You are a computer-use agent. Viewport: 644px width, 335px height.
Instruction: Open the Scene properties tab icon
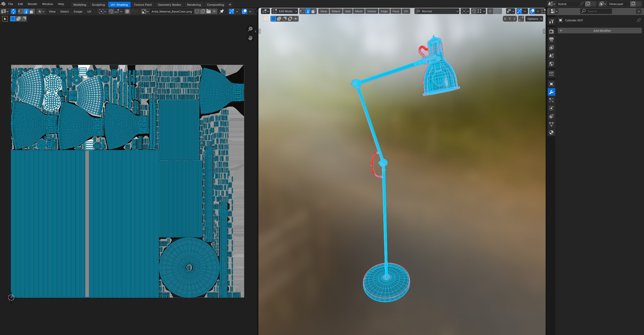[x=551, y=56]
